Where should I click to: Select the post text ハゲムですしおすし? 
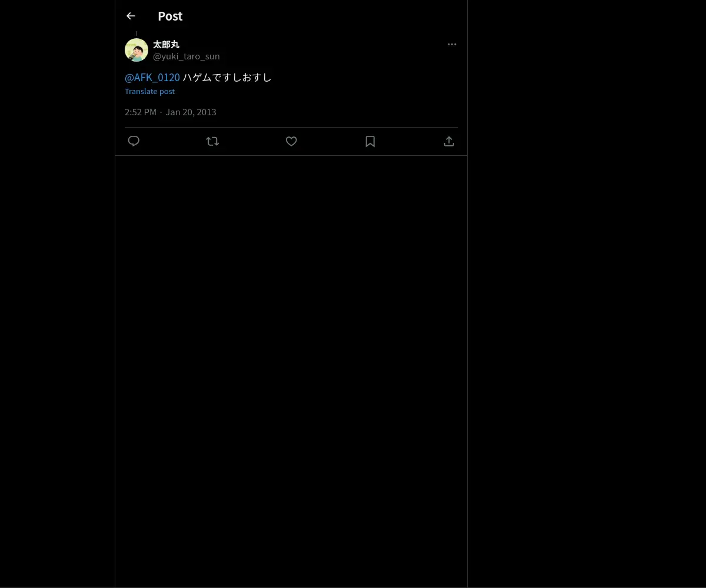click(227, 77)
